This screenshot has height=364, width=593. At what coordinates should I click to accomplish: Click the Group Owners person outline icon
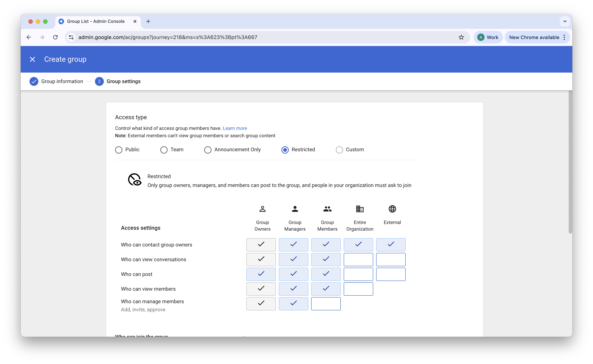pyautogui.click(x=262, y=209)
